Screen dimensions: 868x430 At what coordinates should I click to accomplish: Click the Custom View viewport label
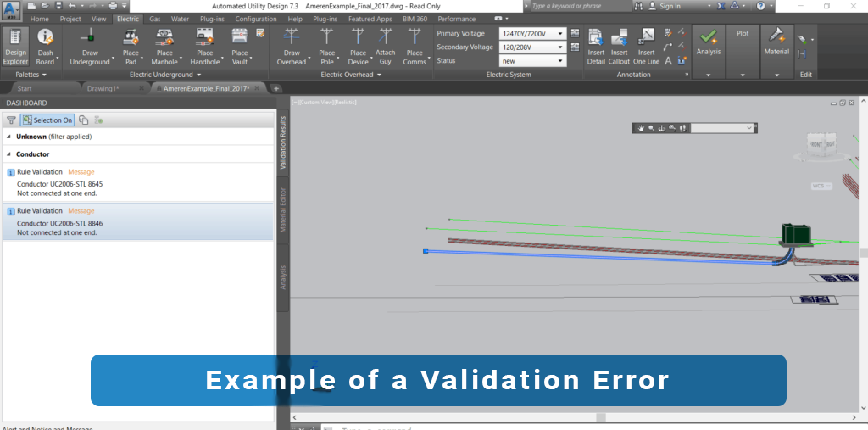(316, 103)
